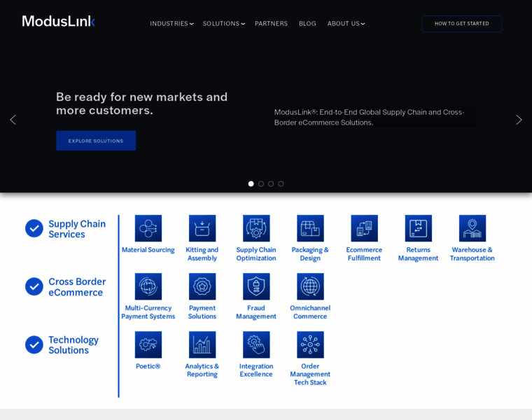Click the Analytics & Reporting text link

point(202,370)
